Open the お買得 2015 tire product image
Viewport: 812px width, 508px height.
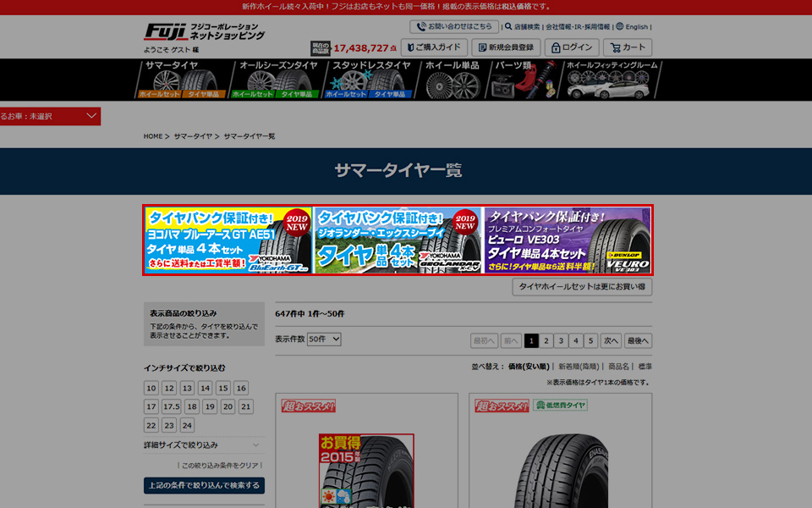click(366, 471)
